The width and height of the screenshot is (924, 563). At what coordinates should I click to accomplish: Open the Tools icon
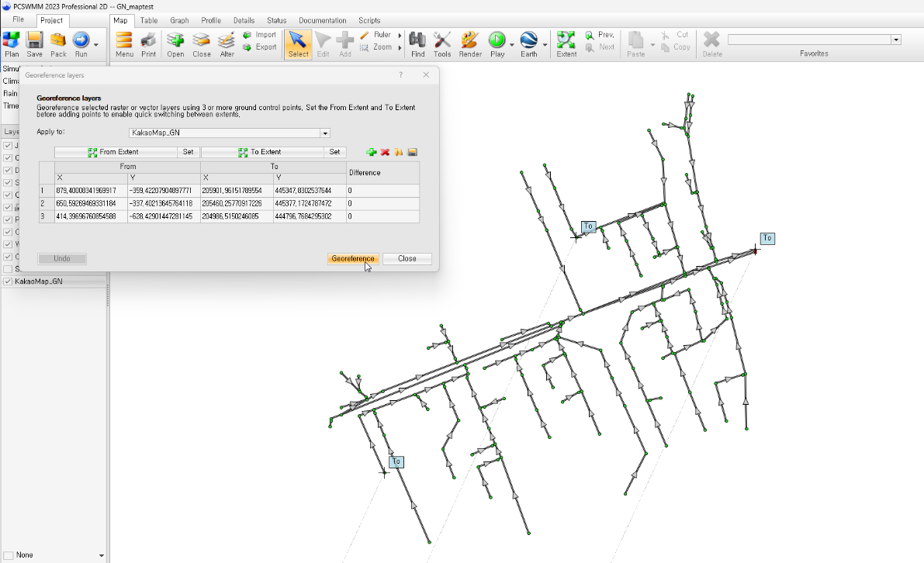(x=442, y=44)
